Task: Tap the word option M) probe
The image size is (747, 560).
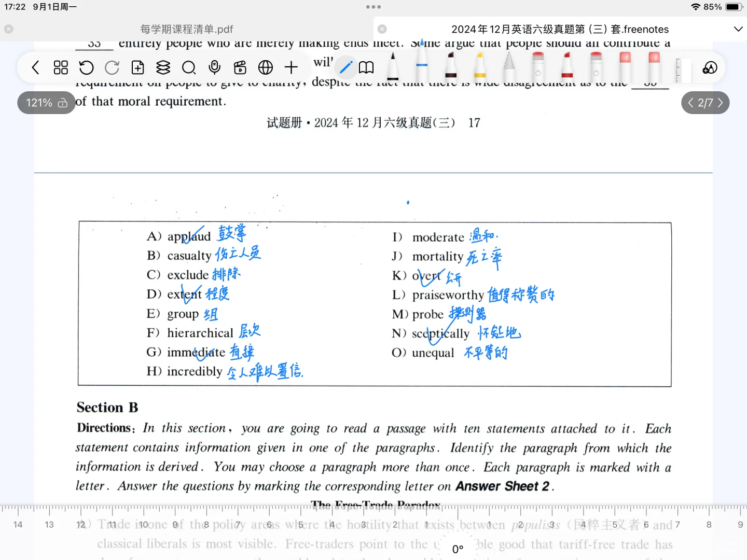Action: click(418, 314)
